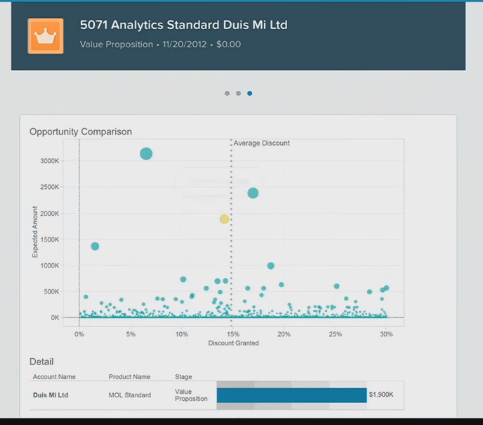The width and height of the screenshot is (483, 425).
Task: Click the Stage column header
Action: pyautogui.click(x=183, y=377)
